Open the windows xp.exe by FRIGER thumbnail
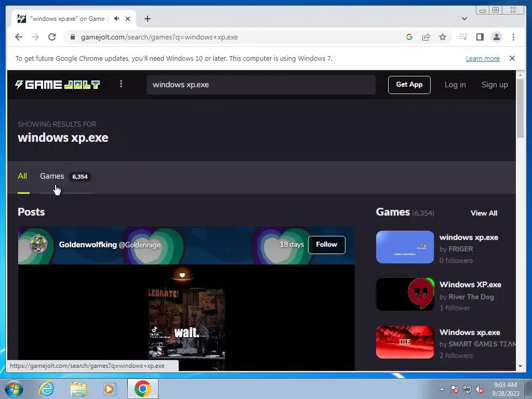The width and height of the screenshot is (532, 399). click(x=405, y=247)
